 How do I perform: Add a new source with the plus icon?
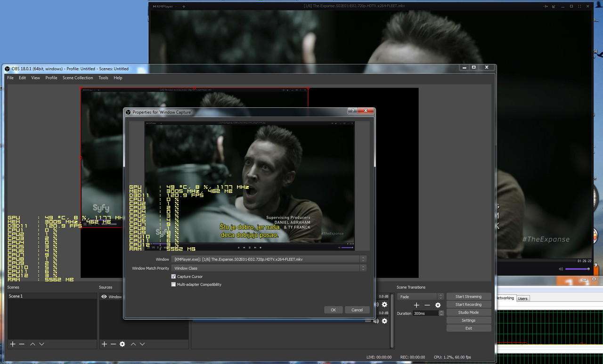pyautogui.click(x=105, y=344)
